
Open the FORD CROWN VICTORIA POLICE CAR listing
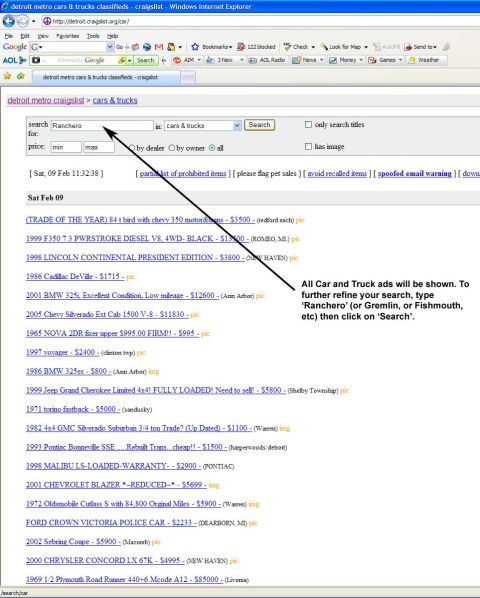(x=111, y=522)
